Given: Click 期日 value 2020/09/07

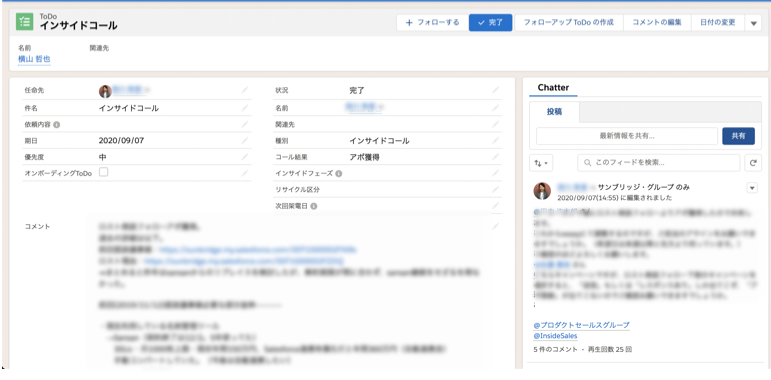Looking at the screenshot, I should (121, 141).
